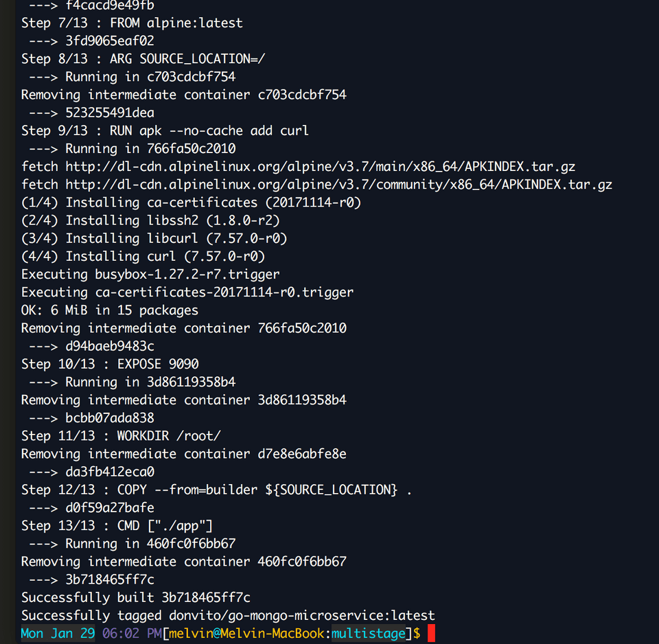Image resolution: width=659 pixels, height=644 pixels.
Task: Click the donvito/go-mongo-microservice:latest tag text
Action: (x=302, y=615)
